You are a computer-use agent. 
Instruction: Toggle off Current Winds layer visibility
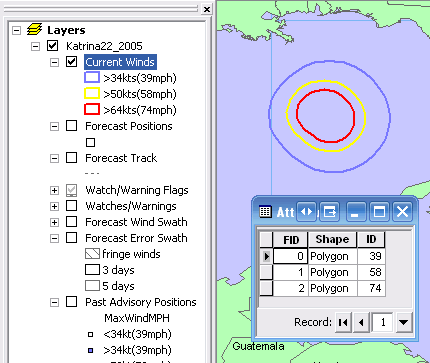71,62
